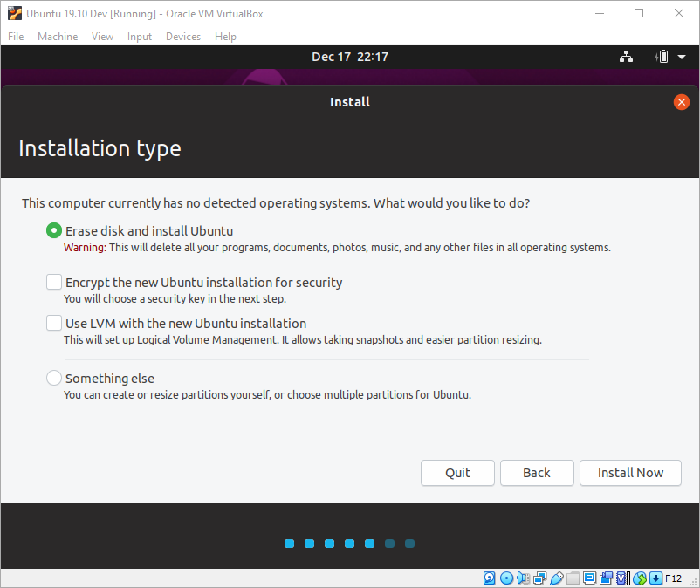The height and width of the screenshot is (588, 700).
Task: Open the system menu dropdown arrow in top bar
Action: [x=682, y=57]
